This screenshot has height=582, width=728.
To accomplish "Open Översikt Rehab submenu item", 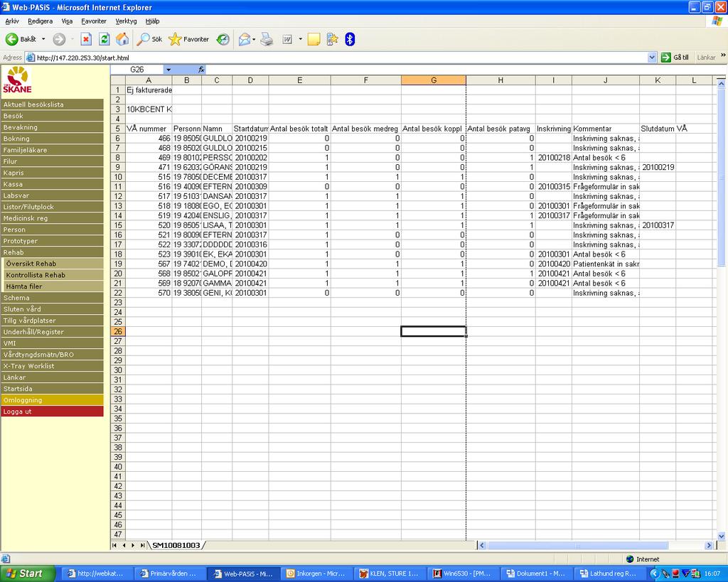I will [54, 264].
